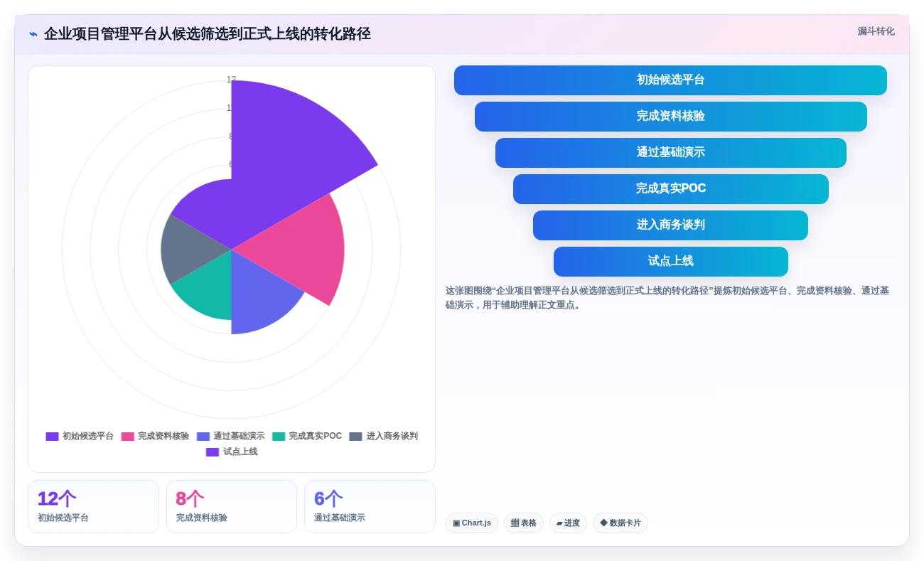Image resolution: width=924 pixels, height=561 pixels.
Task: Select the 进入商务谈判 funnel bar
Action: 670,225
